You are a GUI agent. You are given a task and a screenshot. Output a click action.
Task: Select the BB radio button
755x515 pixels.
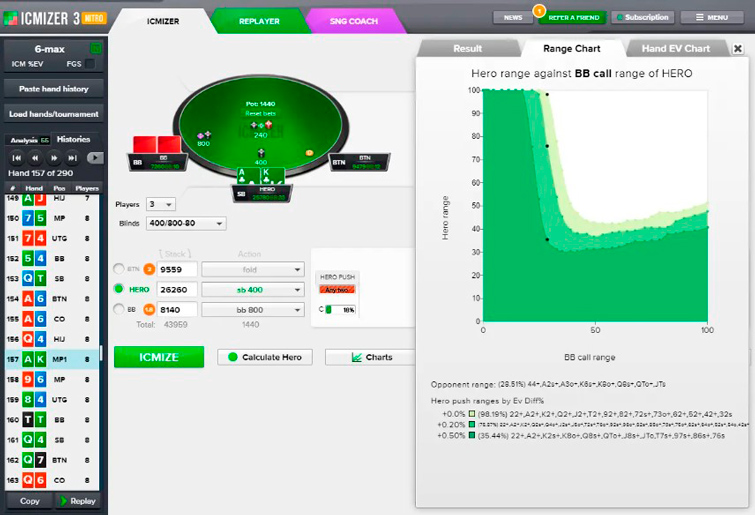(x=118, y=309)
